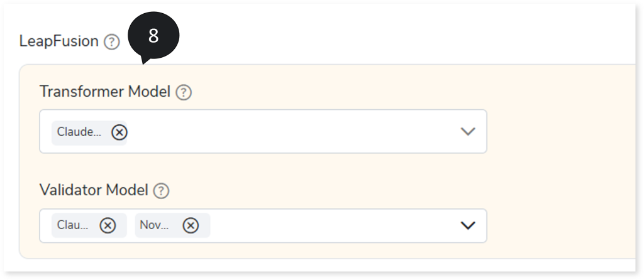Click the LeapFusion section heading
Image resolution: width=644 pixels, height=280 pixels.
[x=59, y=41]
